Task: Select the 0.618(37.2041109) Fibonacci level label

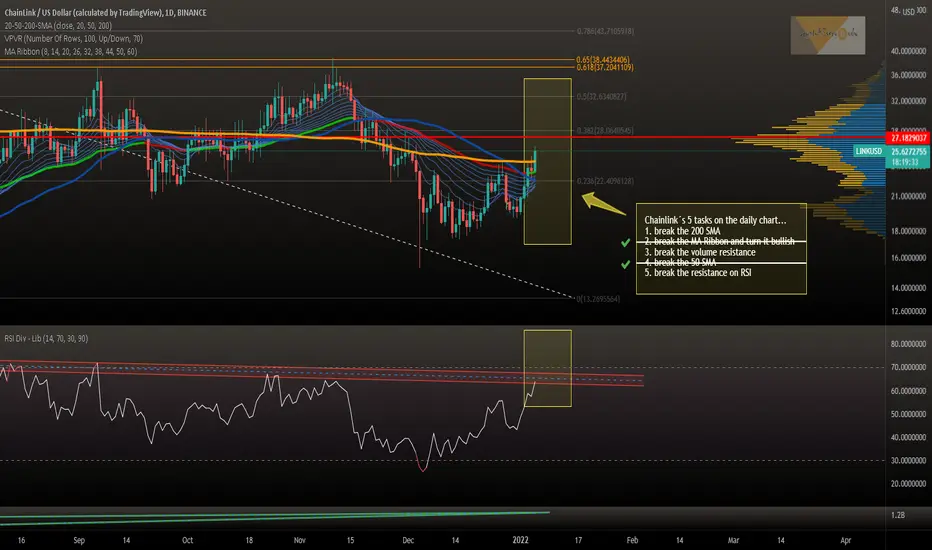Action: pyautogui.click(x=604, y=68)
